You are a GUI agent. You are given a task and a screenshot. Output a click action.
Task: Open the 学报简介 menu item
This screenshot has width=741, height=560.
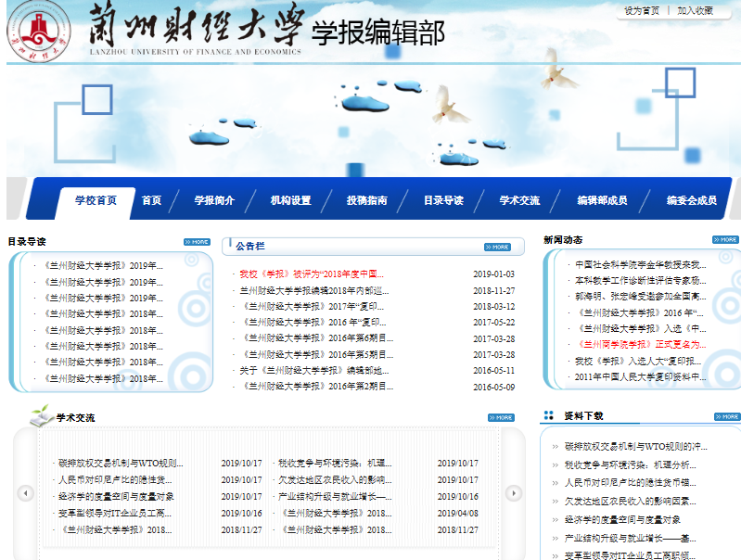tap(214, 200)
